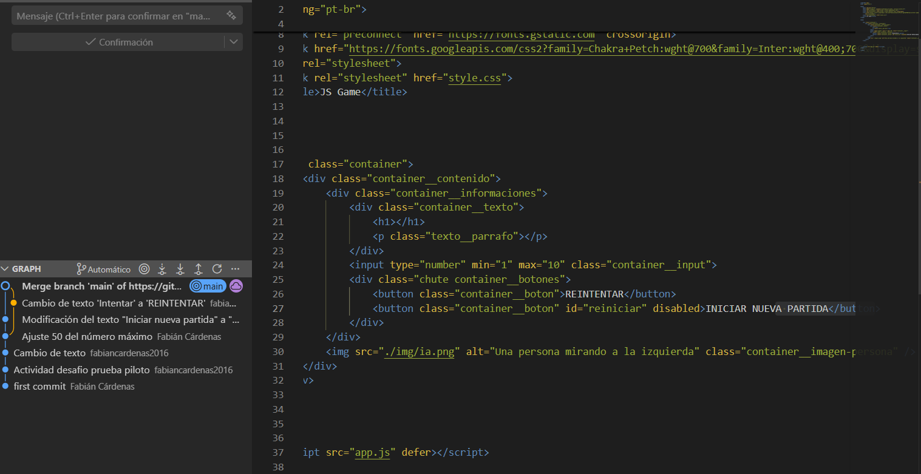The height and width of the screenshot is (474, 921).
Task: Click the style.css link in the editor
Action: coord(475,78)
